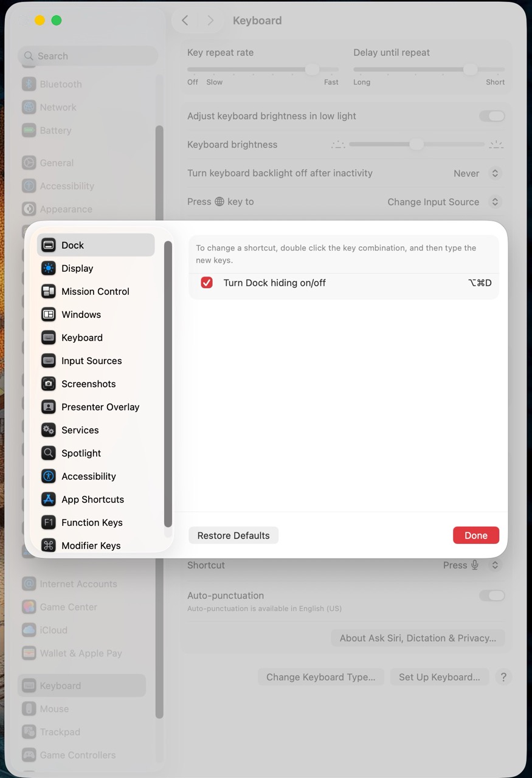Select the Display sun icon

tap(49, 268)
